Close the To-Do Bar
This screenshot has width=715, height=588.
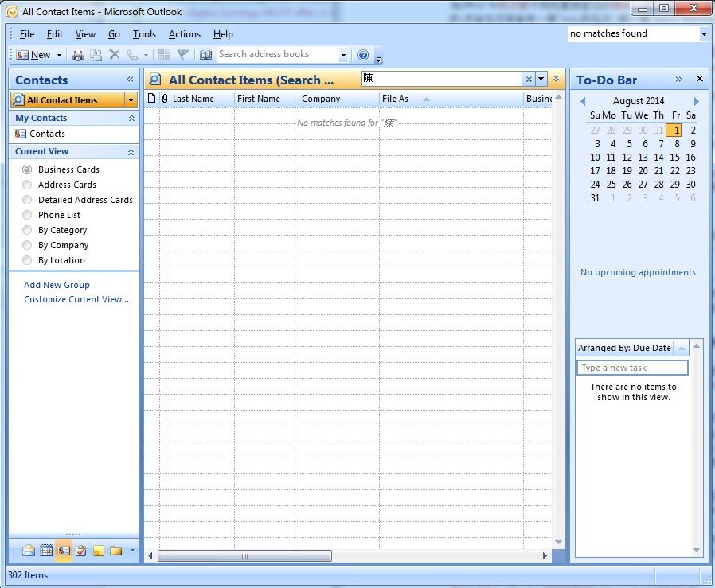point(700,79)
